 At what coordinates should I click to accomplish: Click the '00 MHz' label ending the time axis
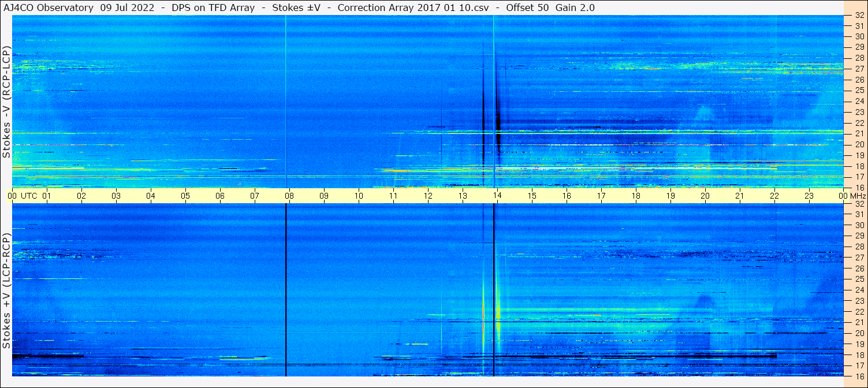pyautogui.click(x=852, y=196)
